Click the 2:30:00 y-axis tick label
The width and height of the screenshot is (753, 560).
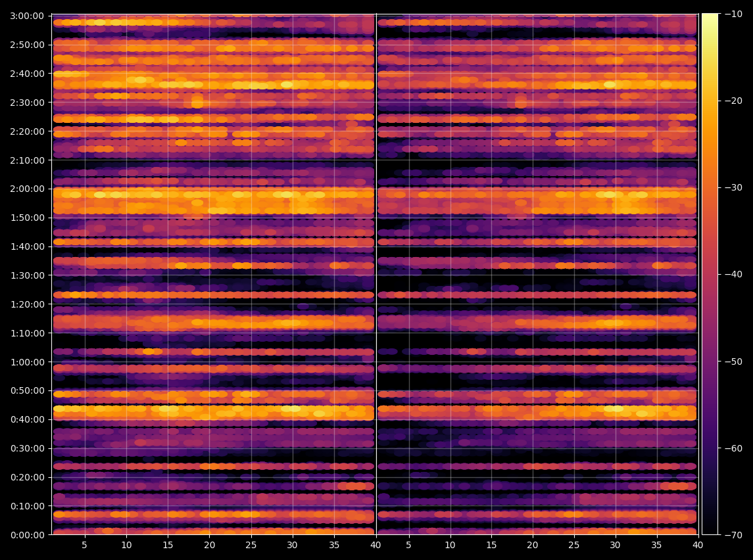[27, 103]
